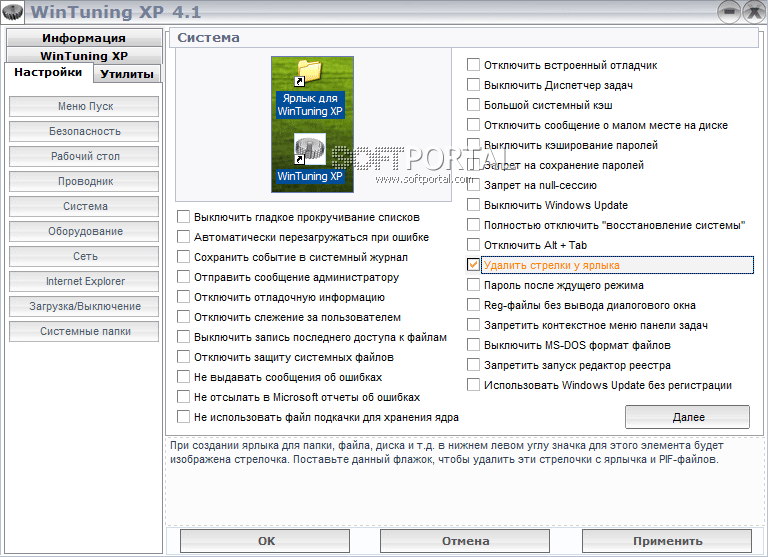Check Запрет на null-сессию

[473, 185]
